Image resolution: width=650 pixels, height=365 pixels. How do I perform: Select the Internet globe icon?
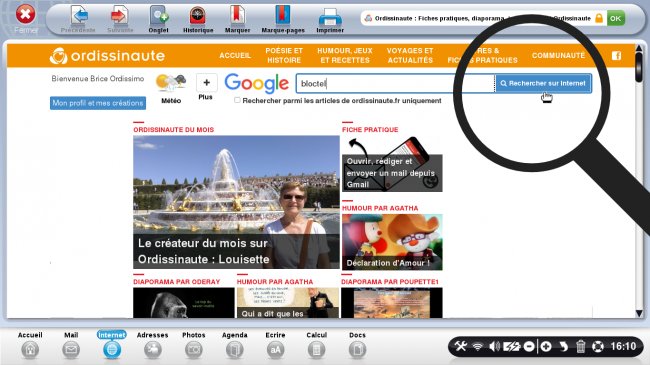click(112, 350)
